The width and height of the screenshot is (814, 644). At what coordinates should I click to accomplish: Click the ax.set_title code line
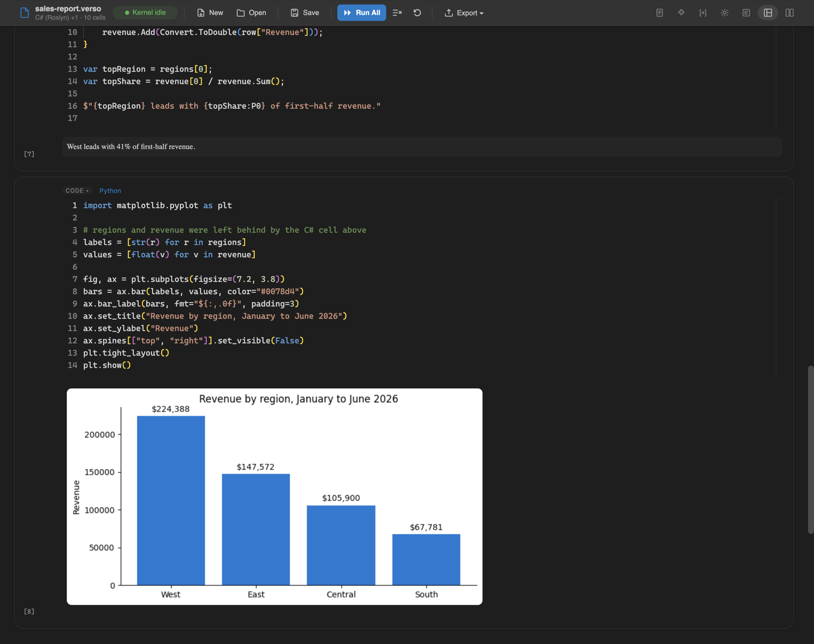point(215,316)
